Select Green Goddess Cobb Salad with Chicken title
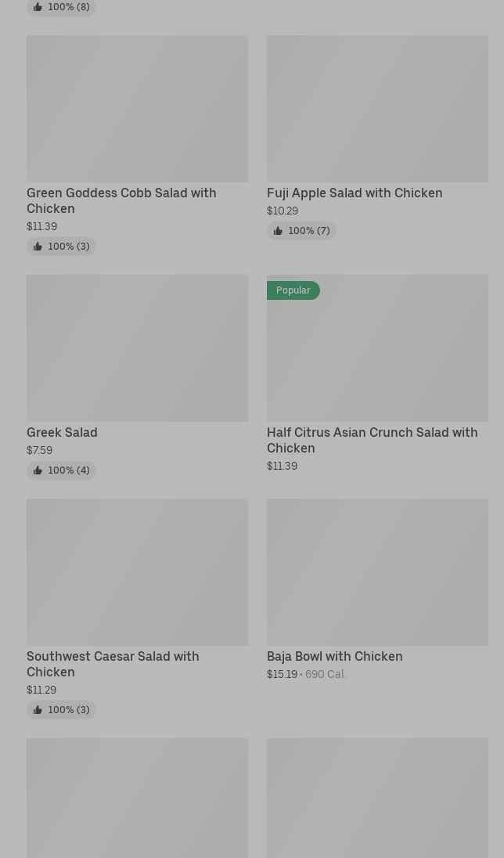Viewport: 504px width, 858px height. pyautogui.click(x=121, y=200)
